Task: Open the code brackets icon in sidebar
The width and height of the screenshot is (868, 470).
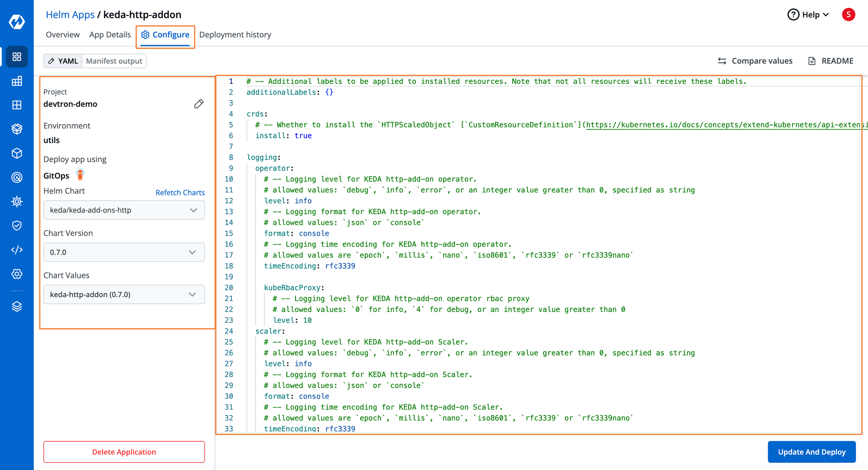Action: pyautogui.click(x=17, y=250)
